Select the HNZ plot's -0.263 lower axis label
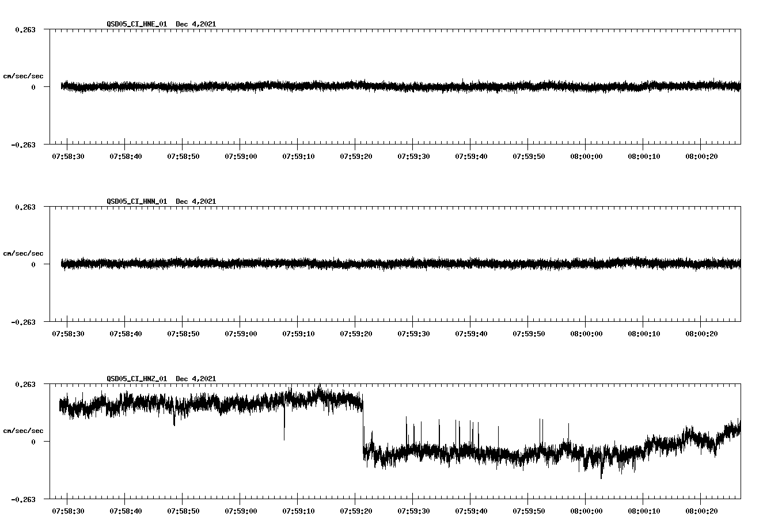This screenshot has height=532, width=782. [x=23, y=499]
